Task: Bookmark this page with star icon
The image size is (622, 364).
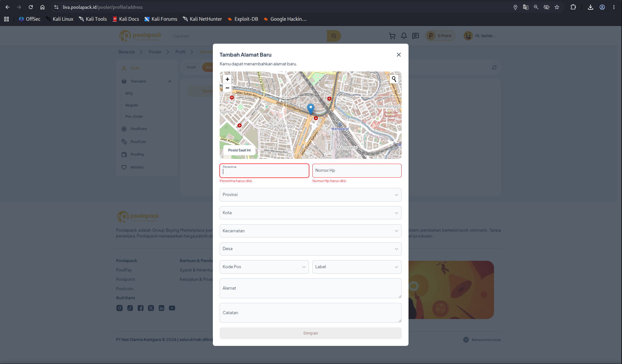Action: coord(557,7)
